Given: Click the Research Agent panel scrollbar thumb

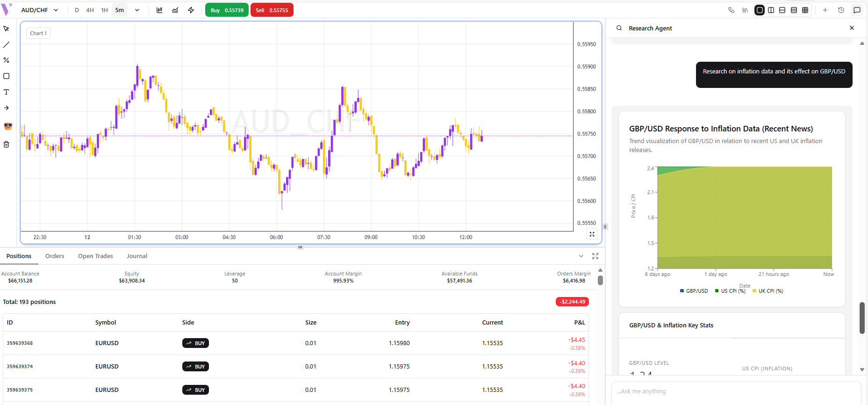Looking at the screenshot, I should click(x=862, y=318).
